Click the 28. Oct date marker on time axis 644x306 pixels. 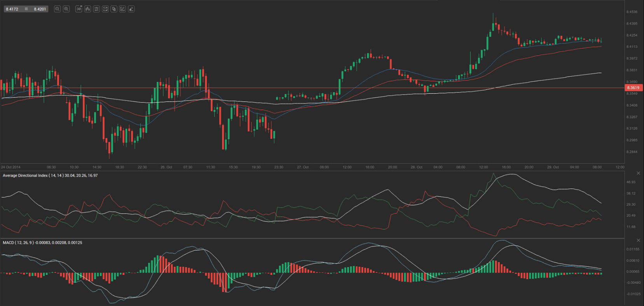[416, 167]
